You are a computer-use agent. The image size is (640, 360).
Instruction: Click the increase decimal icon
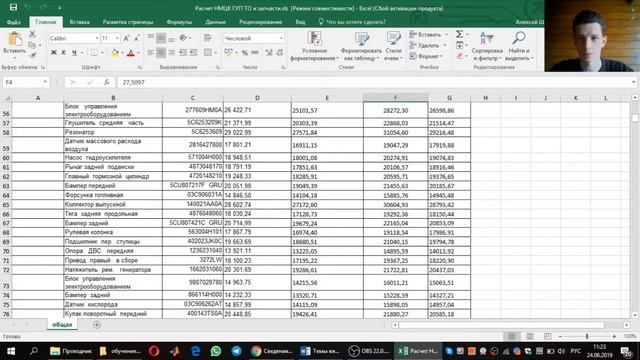269,53
